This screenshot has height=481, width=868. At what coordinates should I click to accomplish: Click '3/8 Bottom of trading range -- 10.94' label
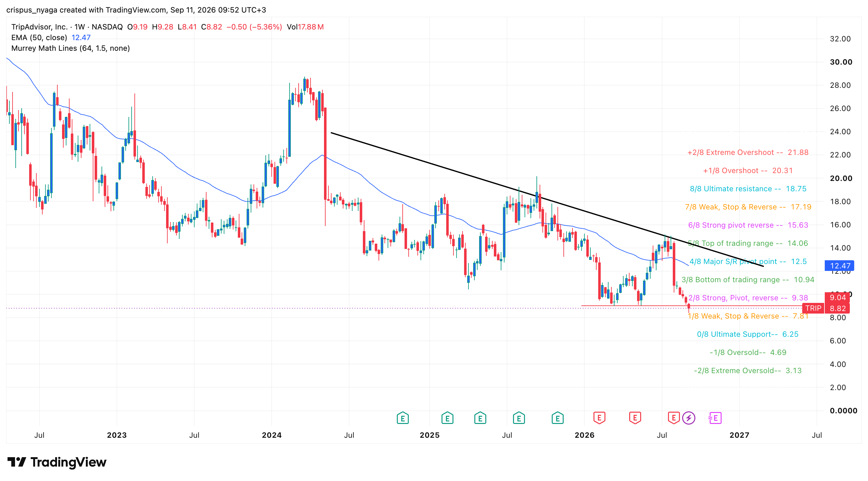coord(748,280)
